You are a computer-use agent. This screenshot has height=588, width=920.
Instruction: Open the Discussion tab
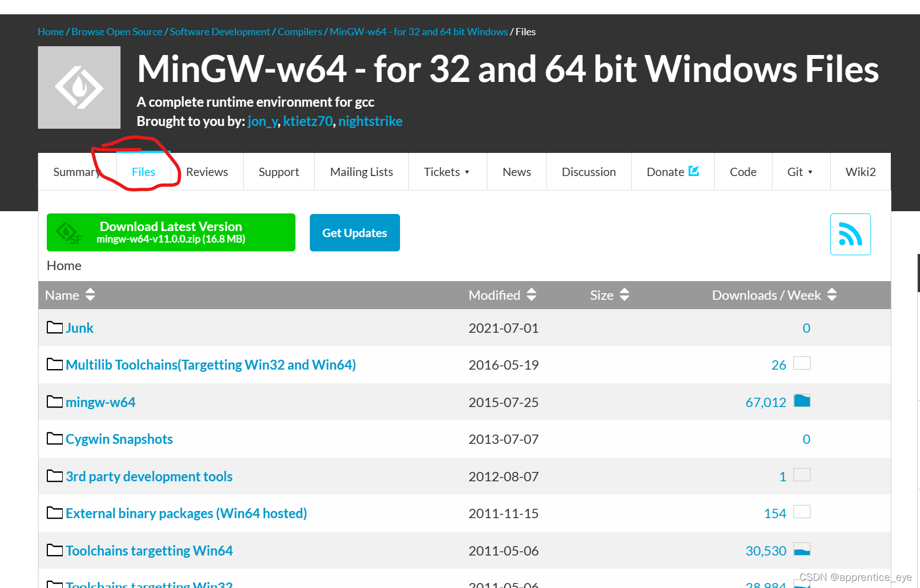point(589,172)
